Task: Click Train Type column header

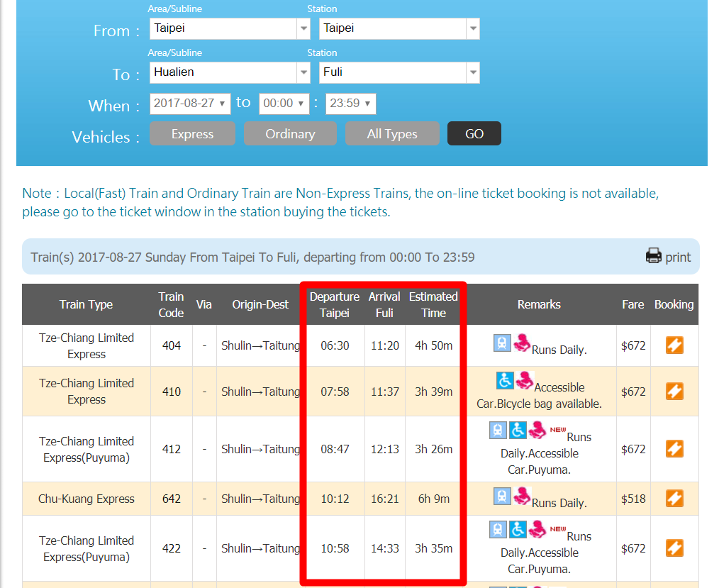Action: pyautogui.click(x=87, y=304)
